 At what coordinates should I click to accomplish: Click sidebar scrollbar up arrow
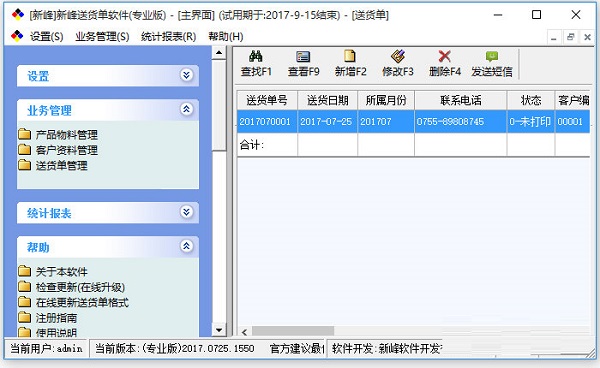point(219,53)
